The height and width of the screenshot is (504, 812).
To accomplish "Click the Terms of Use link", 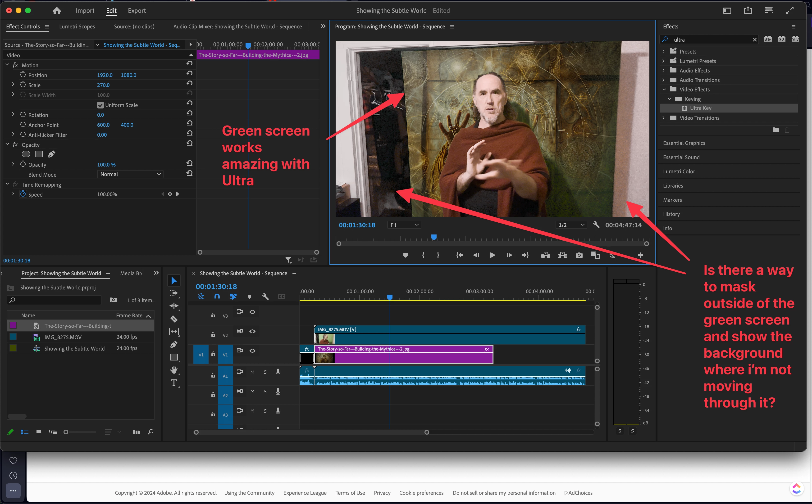I will tap(350, 493).
